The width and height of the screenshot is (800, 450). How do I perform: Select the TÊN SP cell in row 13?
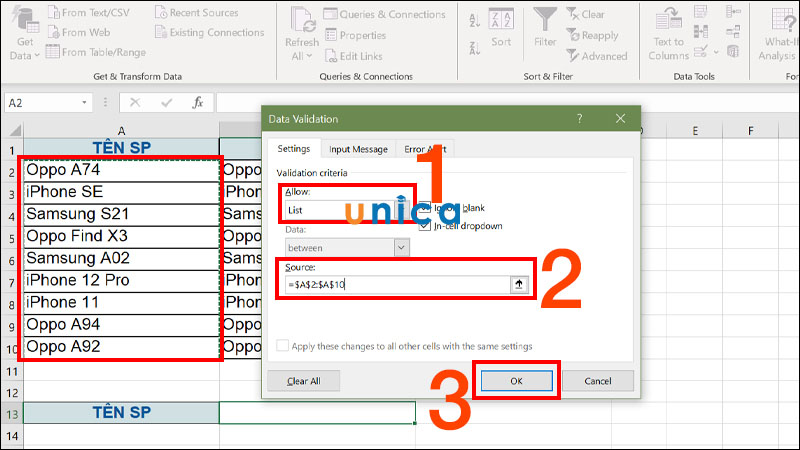[121, 412]
